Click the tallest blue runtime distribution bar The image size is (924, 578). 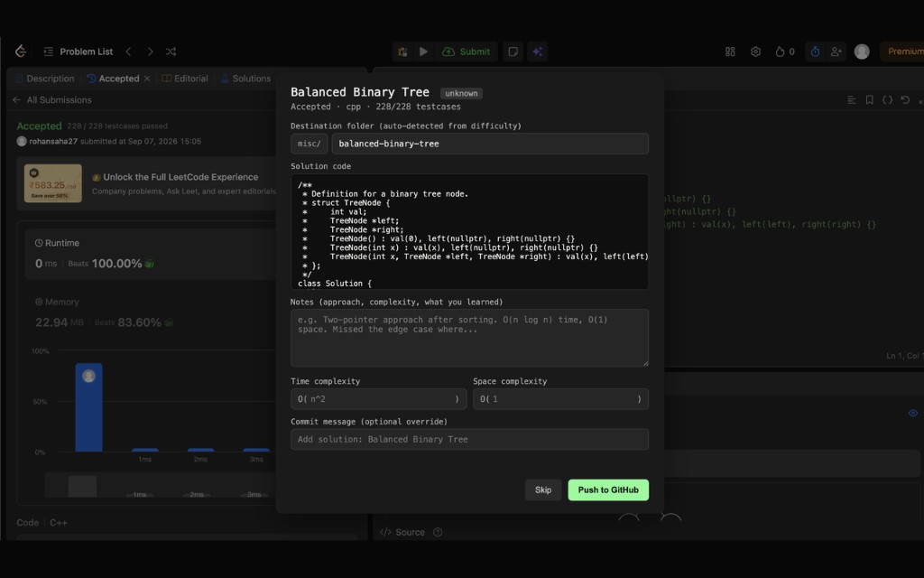tap(88, 407)
